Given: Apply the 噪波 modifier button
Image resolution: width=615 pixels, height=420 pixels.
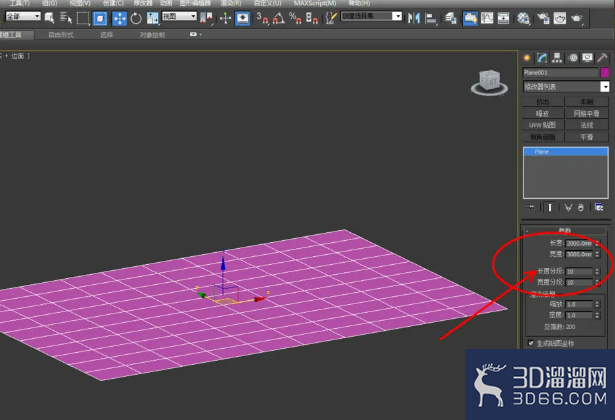Looking at the screenshot, I should click(x=543, y=114).
